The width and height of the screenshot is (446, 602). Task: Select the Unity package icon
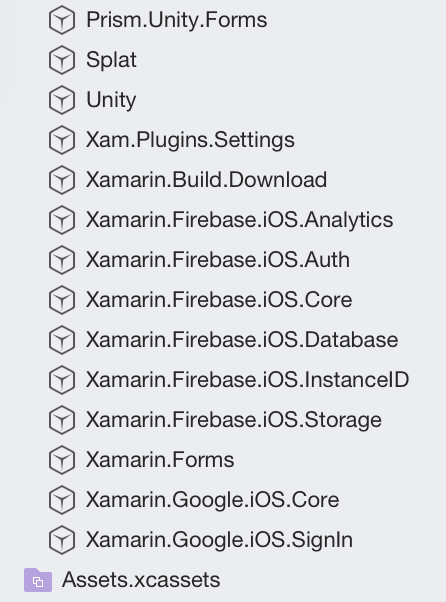61,100
